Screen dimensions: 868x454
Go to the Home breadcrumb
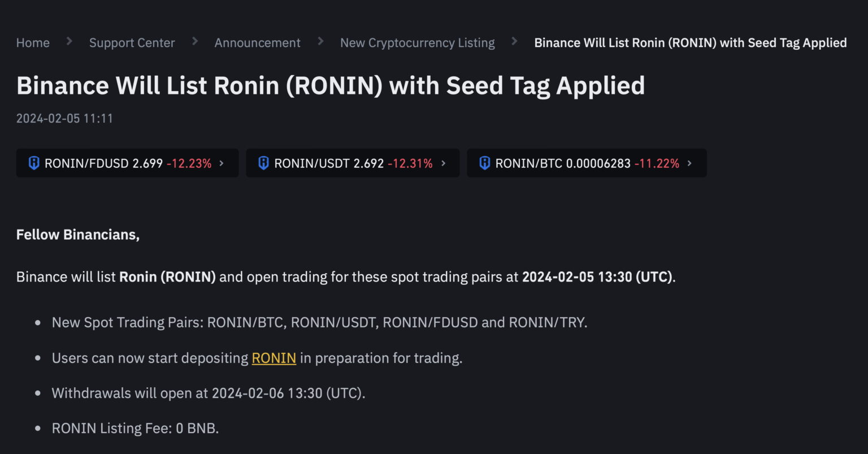point(33,43)
